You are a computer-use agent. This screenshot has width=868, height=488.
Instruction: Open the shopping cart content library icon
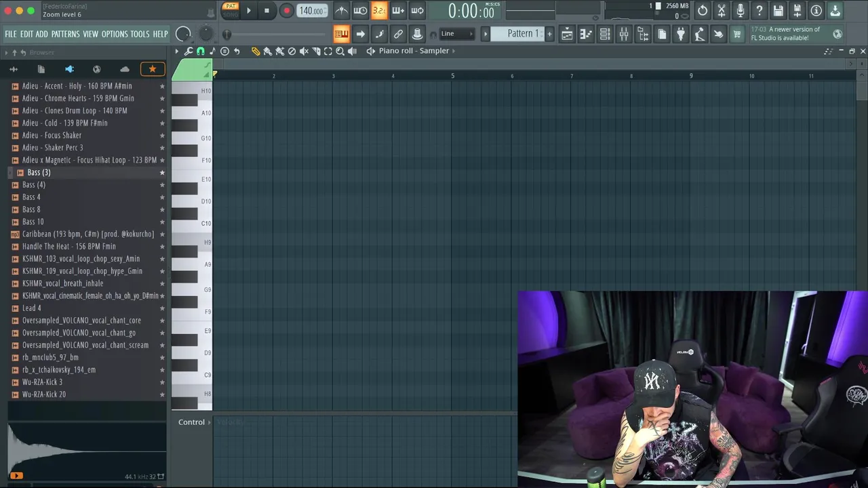click(737, 34)
